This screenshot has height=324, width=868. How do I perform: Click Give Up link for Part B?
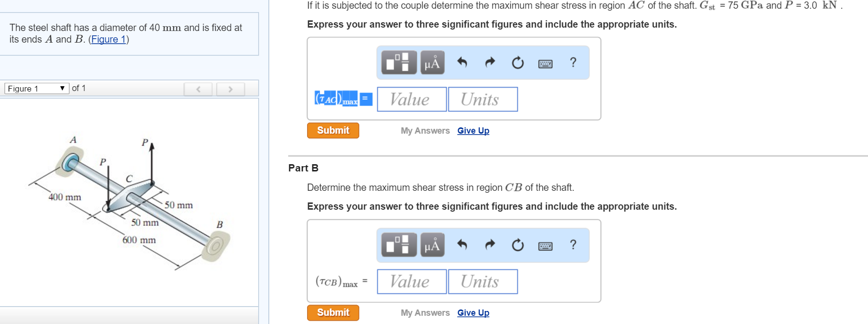coord(473,313)
